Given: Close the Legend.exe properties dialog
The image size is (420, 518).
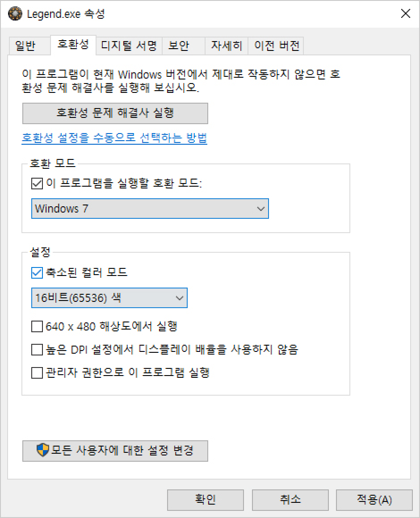Looking at the screenshot, I should point(405,13).
